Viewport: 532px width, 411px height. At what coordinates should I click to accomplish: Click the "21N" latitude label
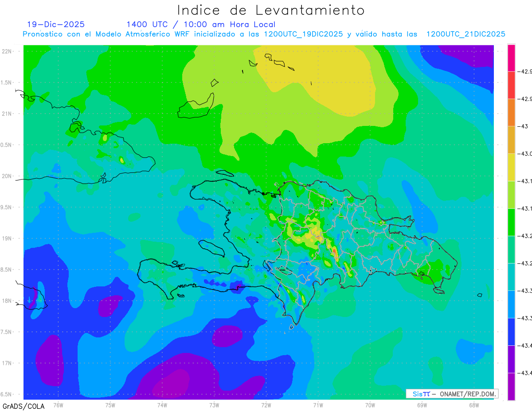[x=7, y=114]
